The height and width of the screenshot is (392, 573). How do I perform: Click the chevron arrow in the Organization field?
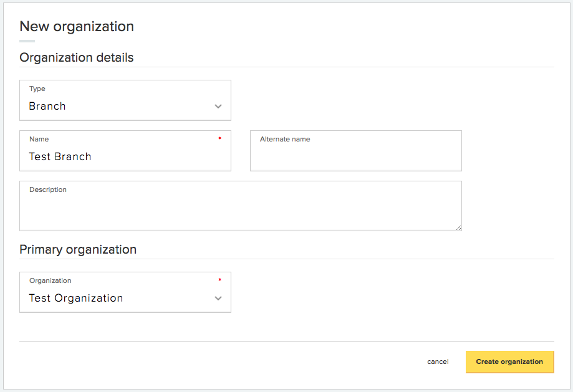coord(218,298)
